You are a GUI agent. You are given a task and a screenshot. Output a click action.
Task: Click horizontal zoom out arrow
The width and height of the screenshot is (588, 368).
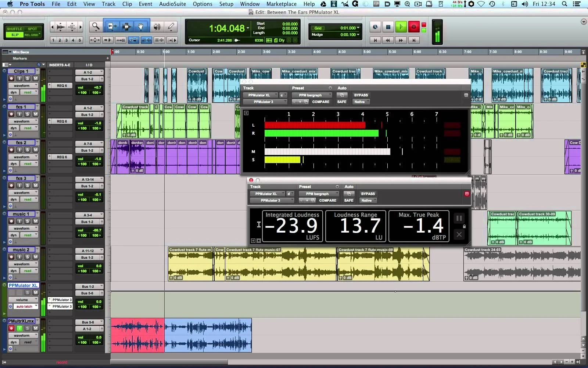pyautogui.click(x=52, y=27)
